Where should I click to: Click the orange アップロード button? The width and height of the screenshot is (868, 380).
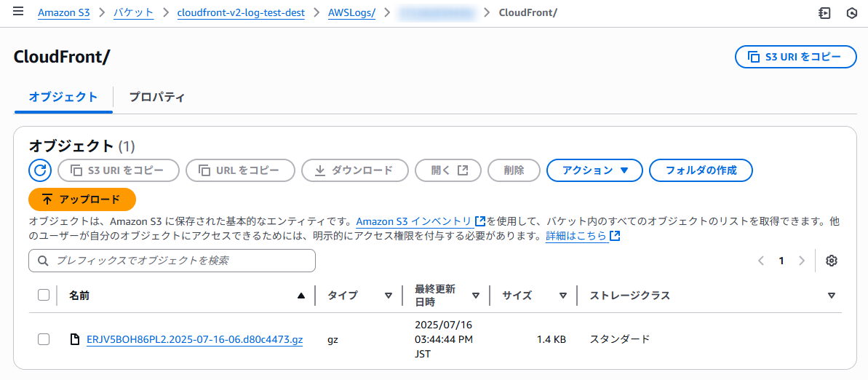click(82, 199)
